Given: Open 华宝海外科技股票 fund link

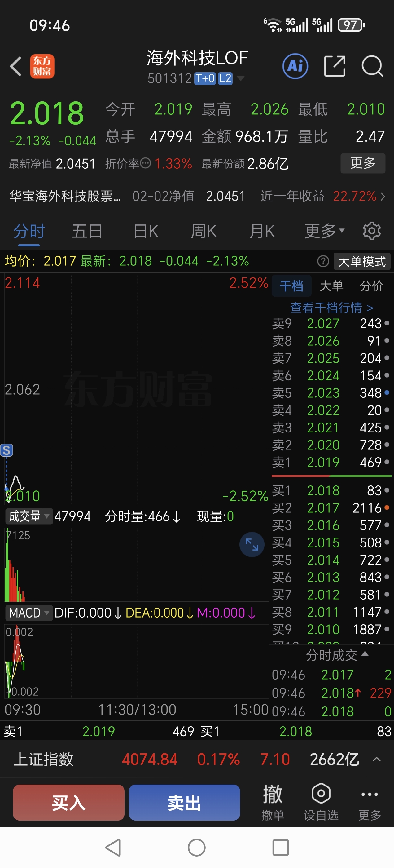Looking at the screenshot, I should (x=65, y=196).
